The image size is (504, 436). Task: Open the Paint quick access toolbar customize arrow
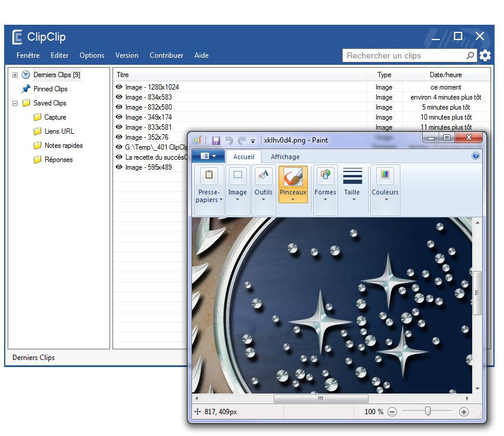pyautogui.click(x=253, y=141)
